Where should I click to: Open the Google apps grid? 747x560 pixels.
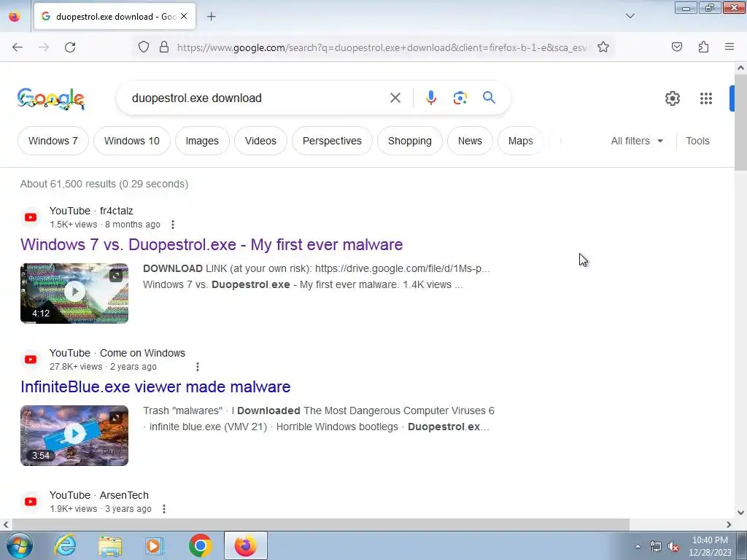click(706, 98)
